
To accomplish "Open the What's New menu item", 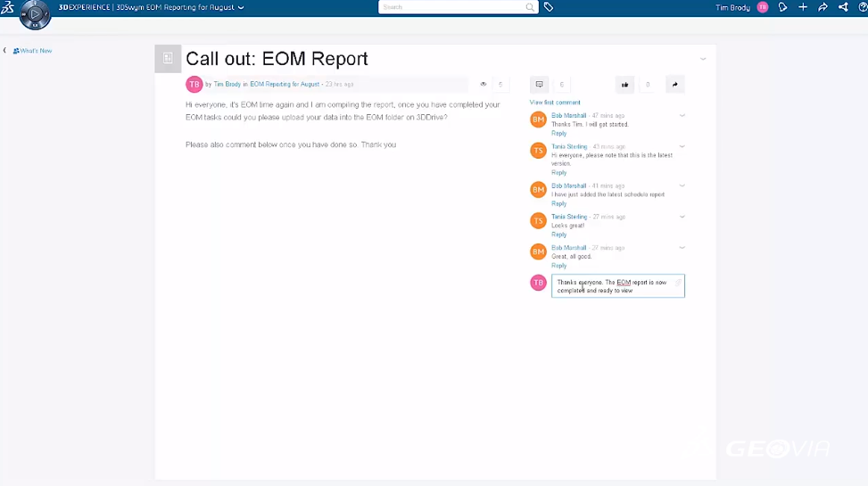I will click(x=33, y=51).
